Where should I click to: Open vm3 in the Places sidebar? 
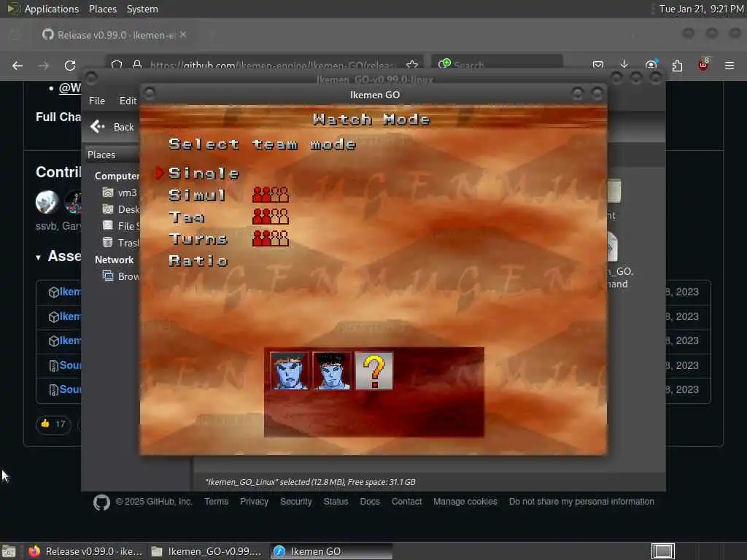(x=120, y=192)
